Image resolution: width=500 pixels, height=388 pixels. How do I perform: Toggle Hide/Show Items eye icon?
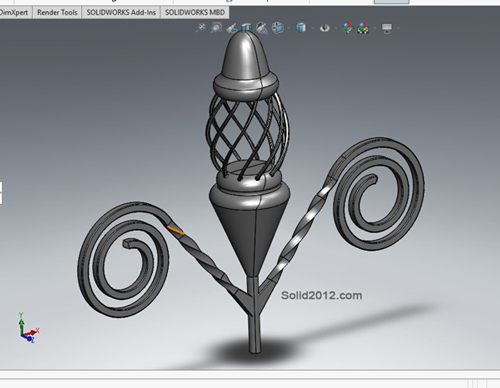pos(324,28)
